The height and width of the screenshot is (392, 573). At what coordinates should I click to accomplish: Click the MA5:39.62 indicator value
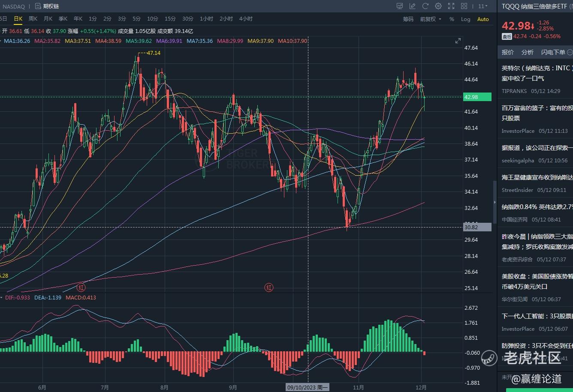(139, 41)
